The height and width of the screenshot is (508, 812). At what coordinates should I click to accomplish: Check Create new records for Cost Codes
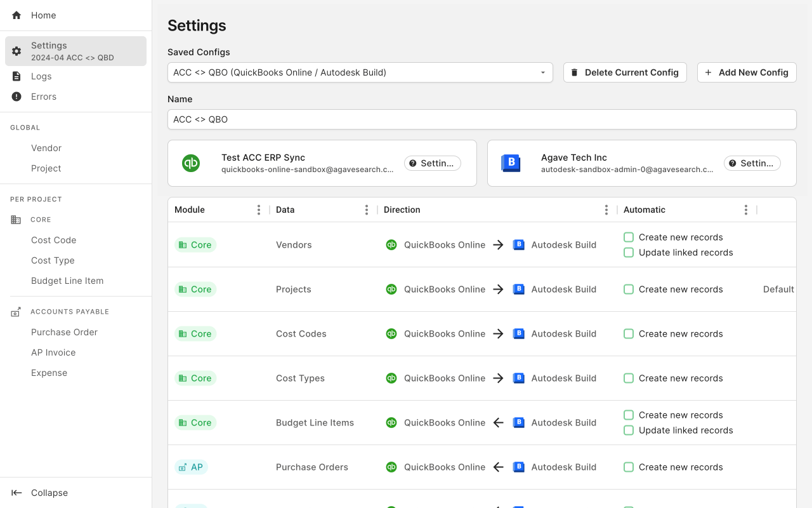629,333
